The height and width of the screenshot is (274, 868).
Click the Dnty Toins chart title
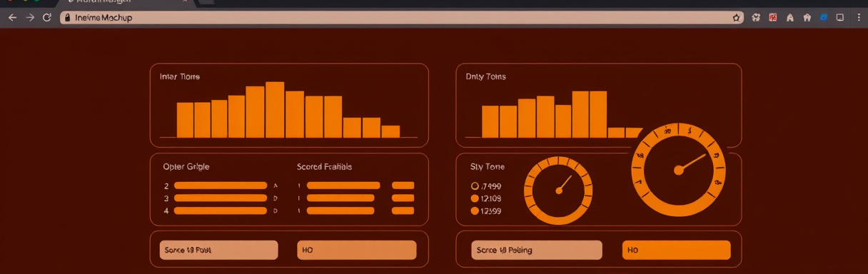click(x=485, y=76)
